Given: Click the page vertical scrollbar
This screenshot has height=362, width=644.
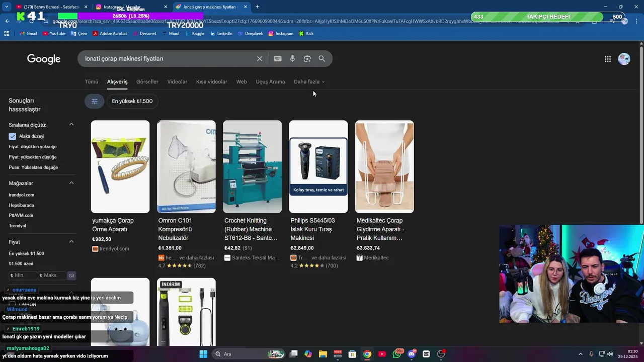Looking at the screenshot, I should pyautogui.click(x=641, y=136).
